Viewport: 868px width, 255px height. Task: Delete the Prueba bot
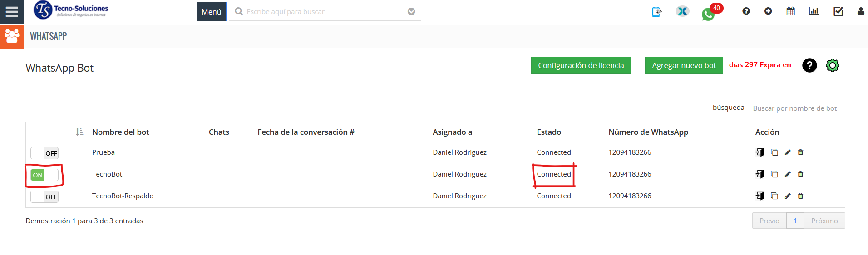(800, 152)
